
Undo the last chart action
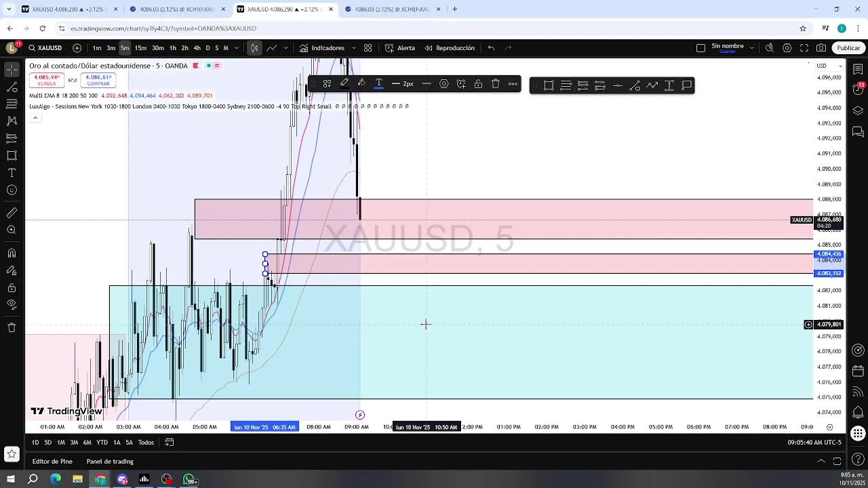pos(491,48)
